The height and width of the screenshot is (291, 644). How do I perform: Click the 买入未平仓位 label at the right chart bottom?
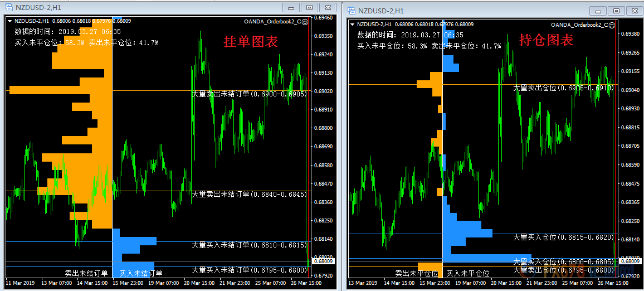pos(468,273)
